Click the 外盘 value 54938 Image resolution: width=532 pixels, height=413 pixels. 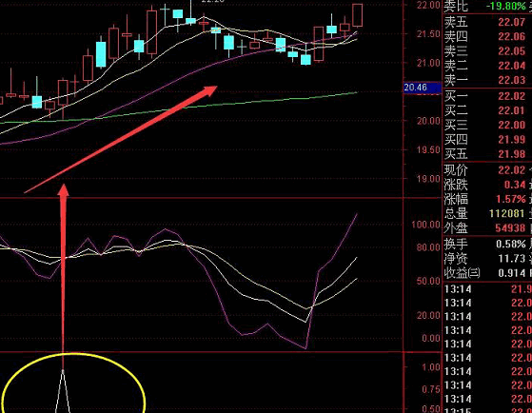coord(510,228)
